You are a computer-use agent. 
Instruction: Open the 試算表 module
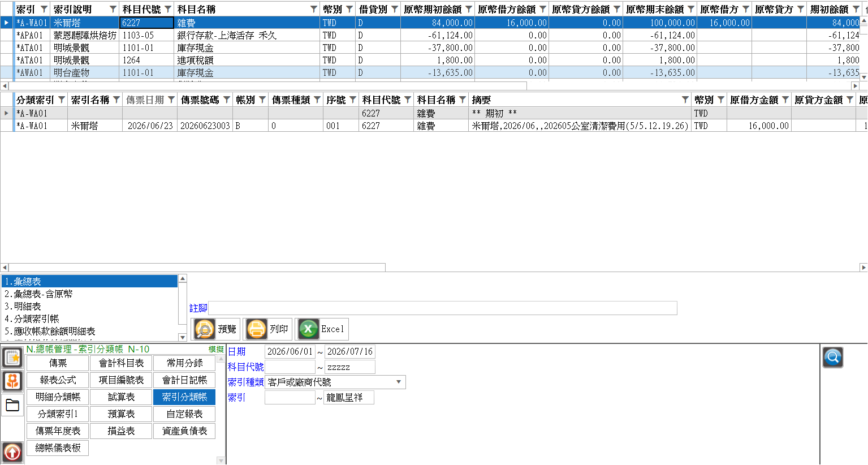(x=121, y=397)
